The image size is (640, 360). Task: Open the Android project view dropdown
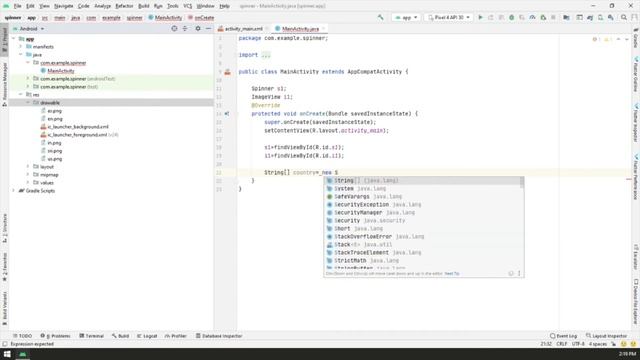tap(29, 29)
